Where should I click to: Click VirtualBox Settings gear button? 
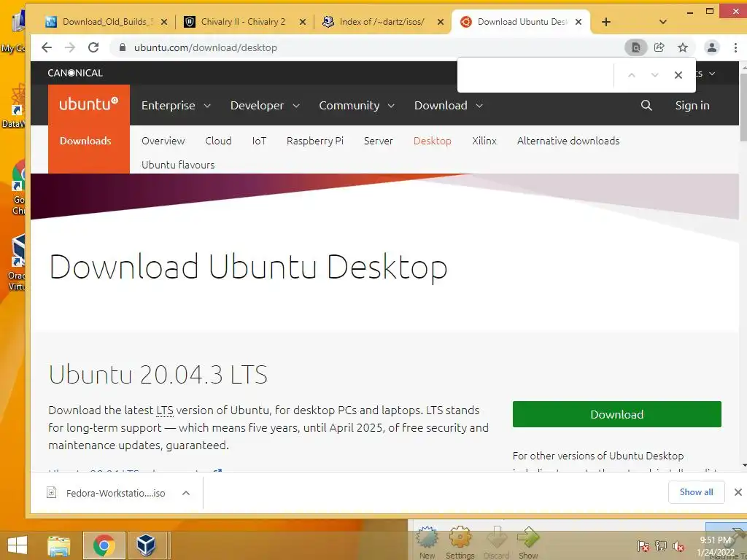pos(460,542)
